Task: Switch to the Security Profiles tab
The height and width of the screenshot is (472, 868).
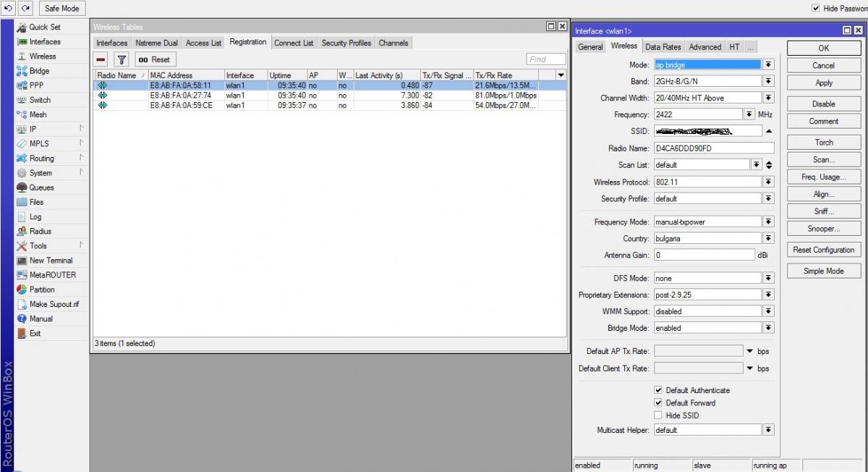Action: point(346,43)
